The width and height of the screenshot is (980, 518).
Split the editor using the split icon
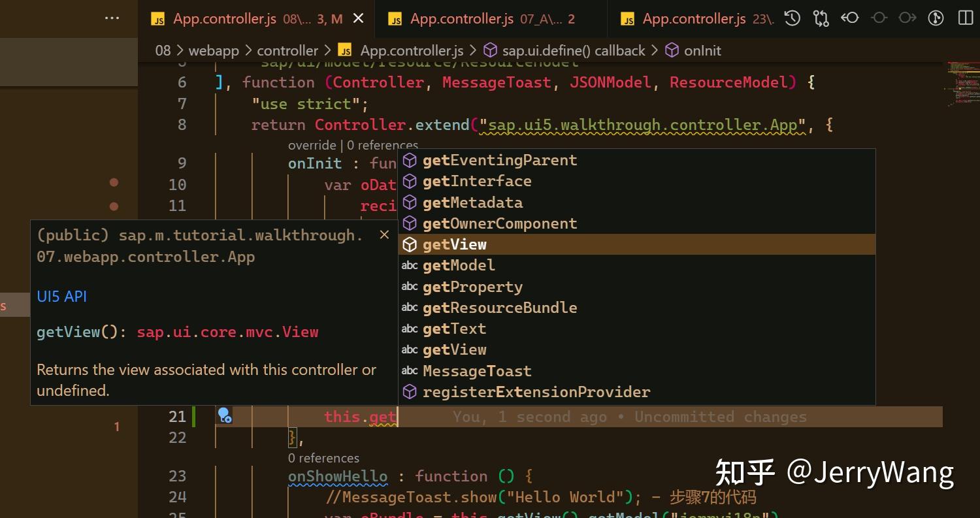click(966, 18)
